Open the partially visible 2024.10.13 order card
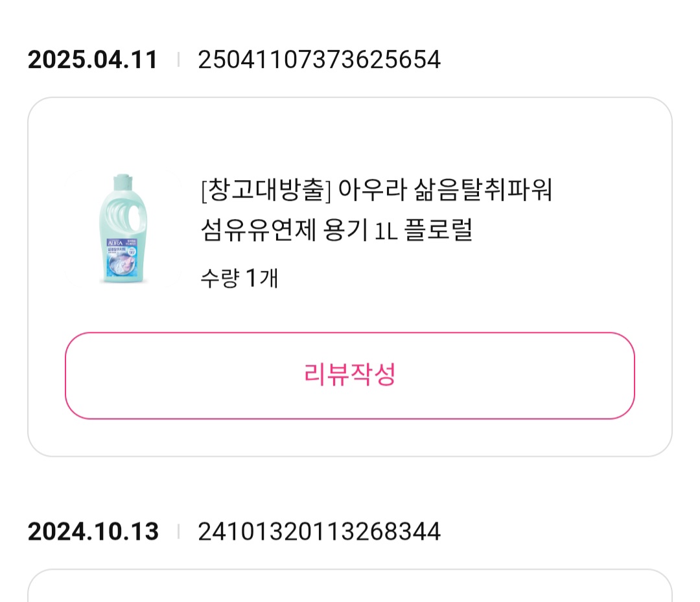The height and width of the screenshot is (602, 700). [x=349, y=586]
